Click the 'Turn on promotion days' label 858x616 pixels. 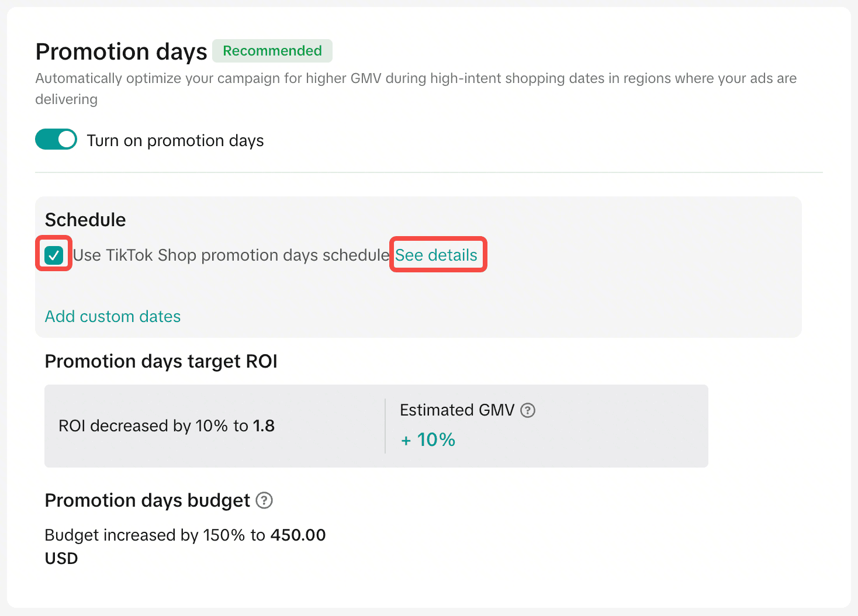(175, 140)
